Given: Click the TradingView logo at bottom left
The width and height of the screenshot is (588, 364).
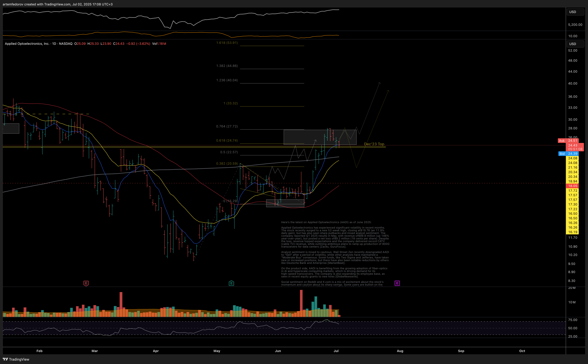Looking at the screenshot, I should click(x=16, y=359).
